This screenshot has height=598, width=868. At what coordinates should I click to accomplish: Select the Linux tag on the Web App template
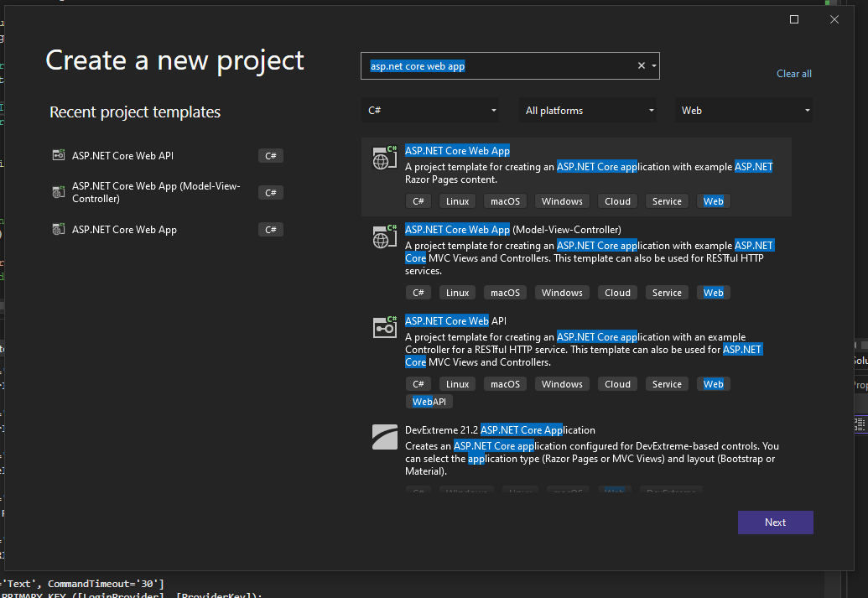457,200
